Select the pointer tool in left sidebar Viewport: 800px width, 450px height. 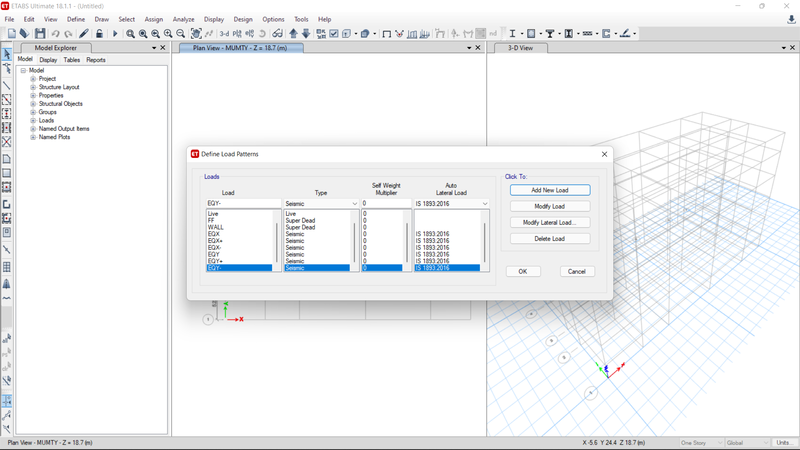(x=7, y=54)
